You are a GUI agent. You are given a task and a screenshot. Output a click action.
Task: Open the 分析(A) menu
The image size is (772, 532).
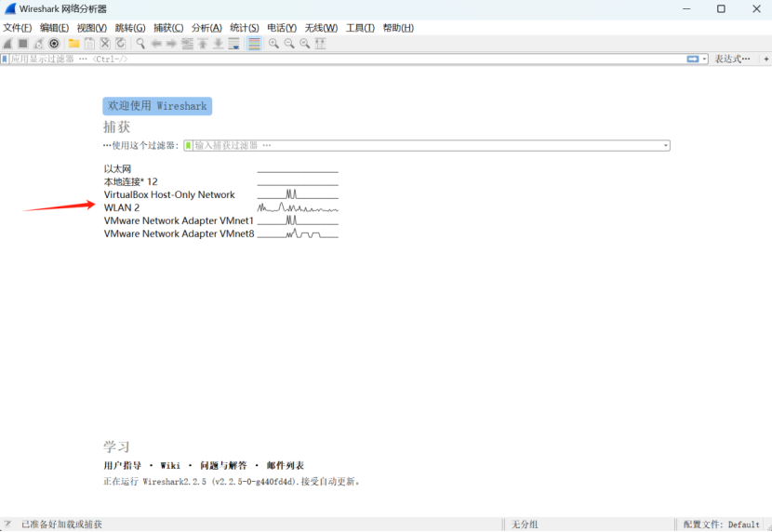pos(206,28)
